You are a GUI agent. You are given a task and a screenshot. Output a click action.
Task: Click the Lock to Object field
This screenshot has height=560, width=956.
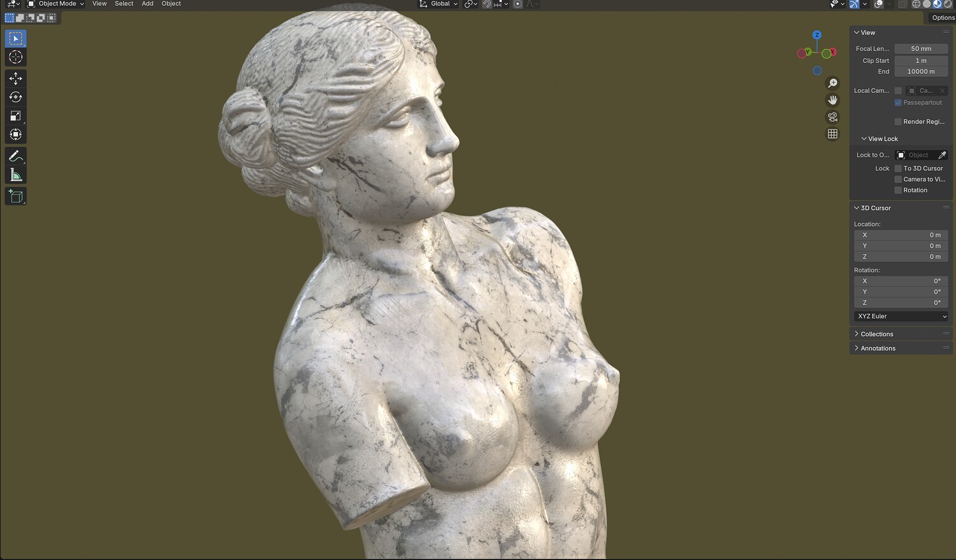pyautogui.click(x=916, y=155)
